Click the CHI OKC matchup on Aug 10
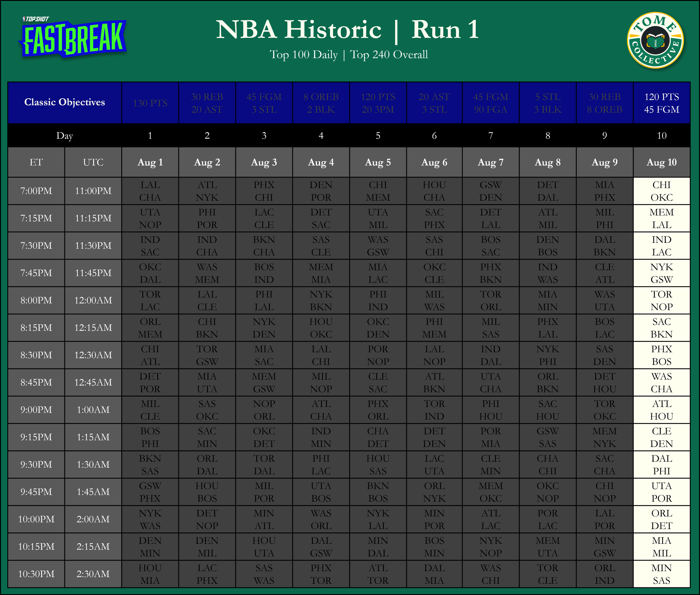Viewport: 700px width, 595px height. [661, 191]
